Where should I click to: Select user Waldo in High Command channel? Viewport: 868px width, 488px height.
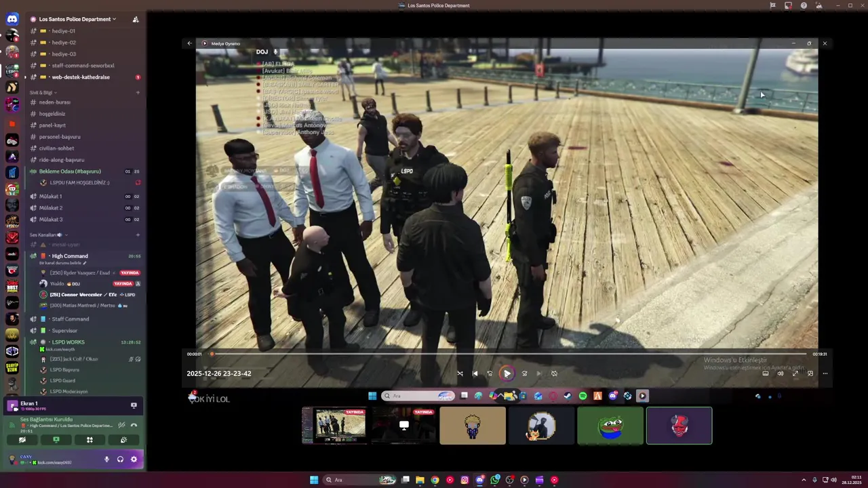90,284
